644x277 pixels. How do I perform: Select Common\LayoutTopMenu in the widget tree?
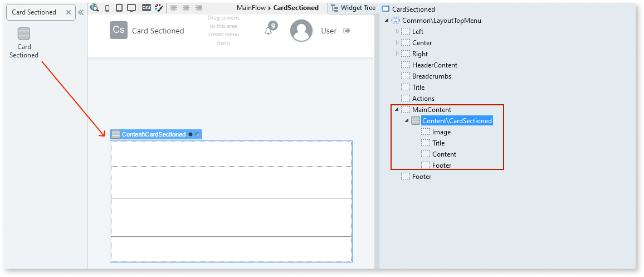click(442, 21)
